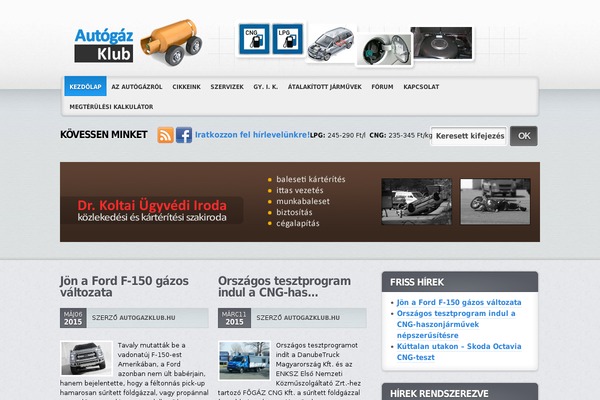Click the munkabaleset banner item
Image resolution: width=600 pixels, height=400 pixels.
tap(303, 201)
